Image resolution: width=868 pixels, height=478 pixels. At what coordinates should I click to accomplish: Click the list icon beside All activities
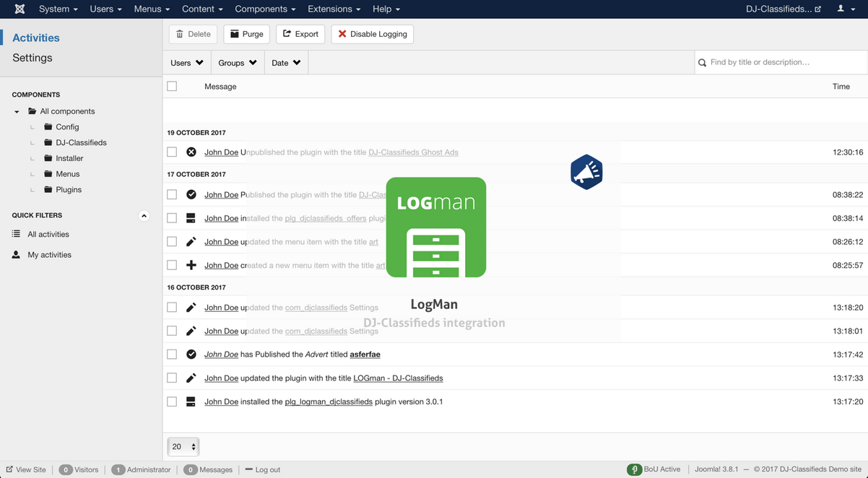click(x=16, y=234)
